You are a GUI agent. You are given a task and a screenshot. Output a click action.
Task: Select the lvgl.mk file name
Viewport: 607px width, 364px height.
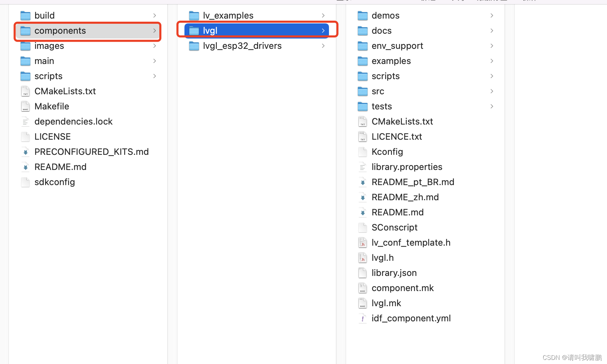point(386,303)
